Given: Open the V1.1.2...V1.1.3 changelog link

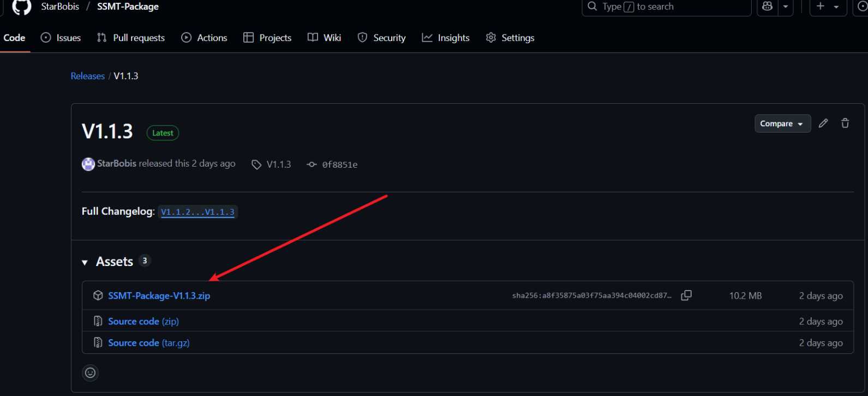Looking at the screenshot, I should tap(197, 212).
